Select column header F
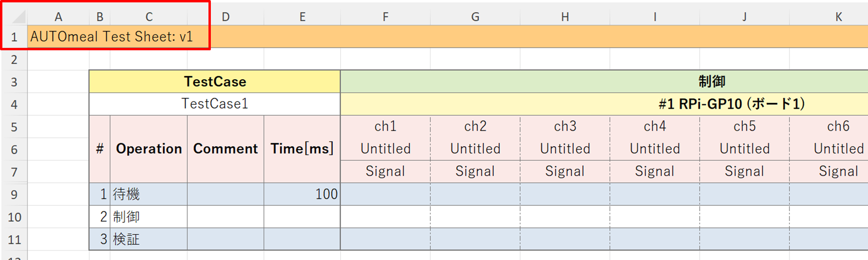 (x=385, y=17)
